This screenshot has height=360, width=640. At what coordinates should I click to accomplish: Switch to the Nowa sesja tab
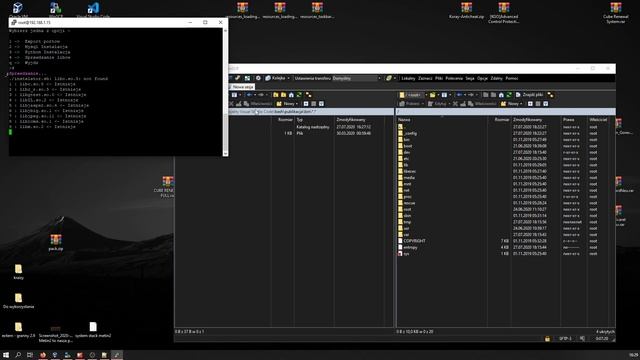243,87
